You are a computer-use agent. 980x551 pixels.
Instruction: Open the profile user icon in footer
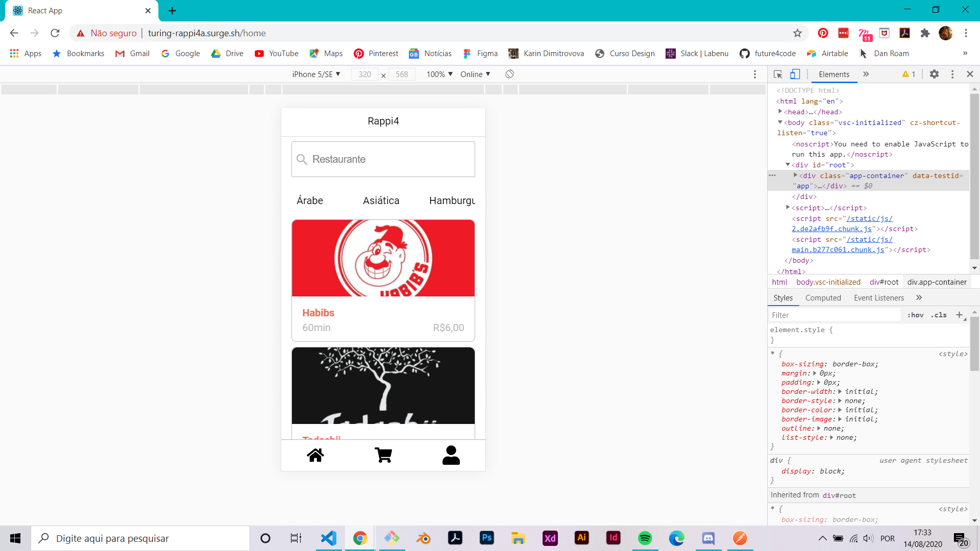click(451, 455)
